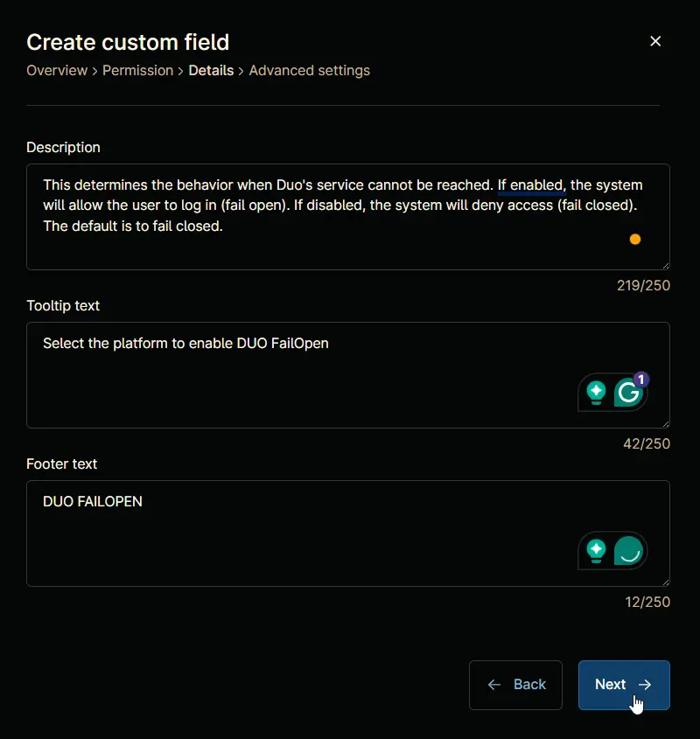700x739 pixels.
Task: Click the underlined 'If enabled' phrase
Action: (x=530, y=185)
